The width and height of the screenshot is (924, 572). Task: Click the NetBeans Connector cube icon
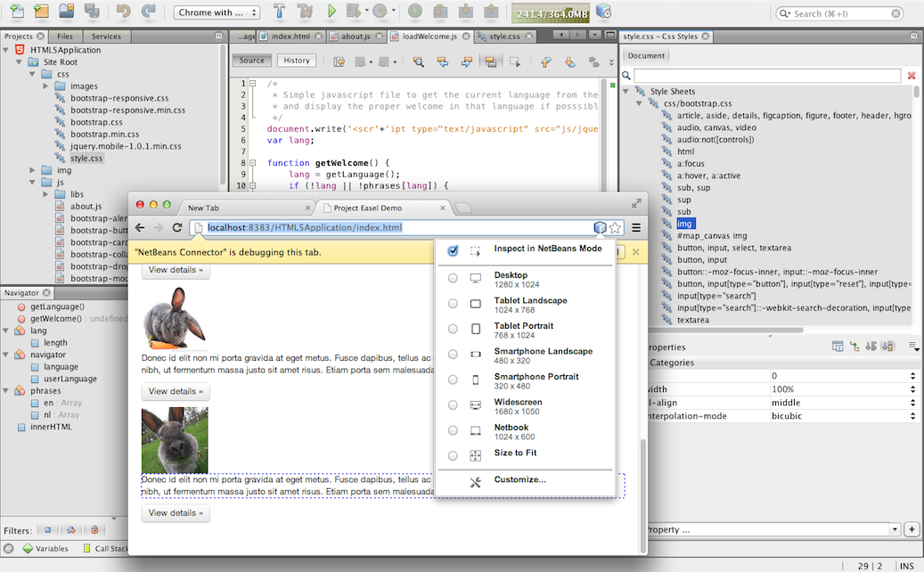pos(600,228)
